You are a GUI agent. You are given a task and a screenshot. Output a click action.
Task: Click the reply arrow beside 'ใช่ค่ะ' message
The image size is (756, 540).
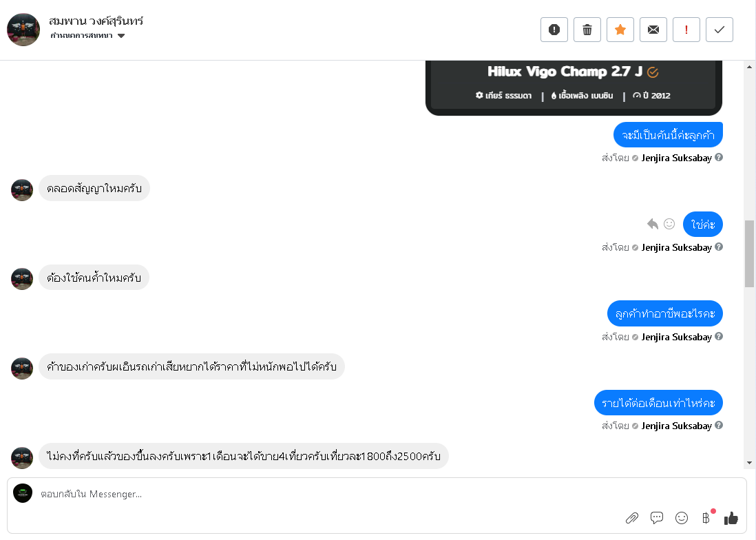coord(653,224)
